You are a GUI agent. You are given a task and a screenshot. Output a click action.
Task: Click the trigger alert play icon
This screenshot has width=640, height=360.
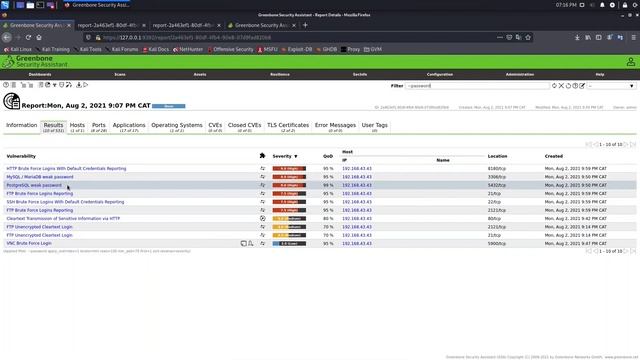(x=86, y=85)
